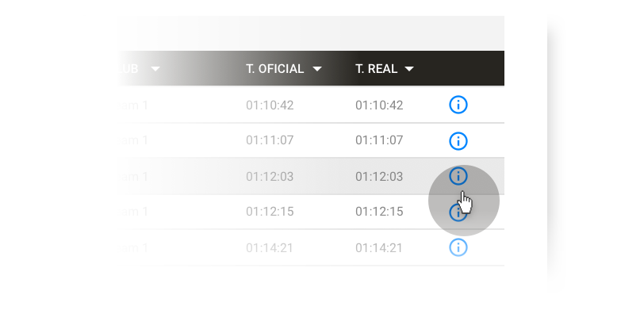Select official time 01:10:42 cell
Screen dimensions: 644x333
click(x=270, y=105)
